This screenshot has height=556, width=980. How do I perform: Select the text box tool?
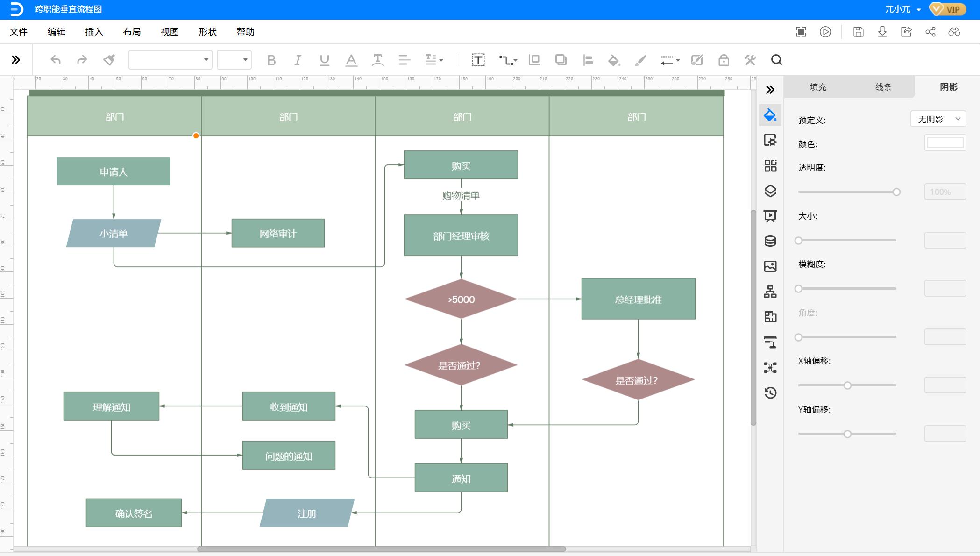click(478, 60)
